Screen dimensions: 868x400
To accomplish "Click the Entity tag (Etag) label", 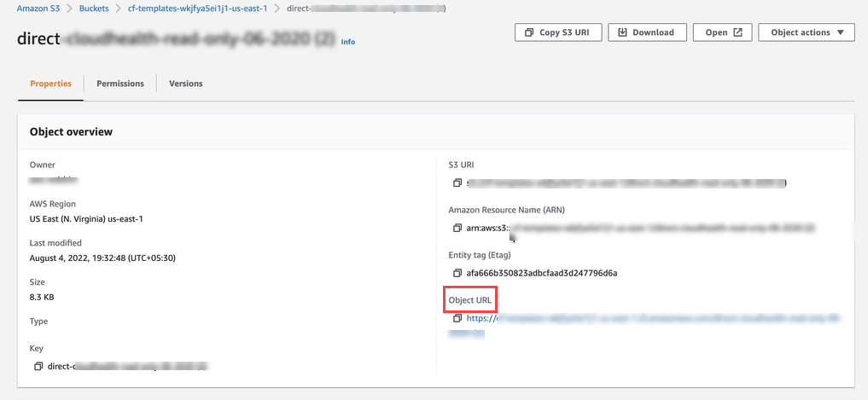I will pyautogui.click(x=480, y=255).
